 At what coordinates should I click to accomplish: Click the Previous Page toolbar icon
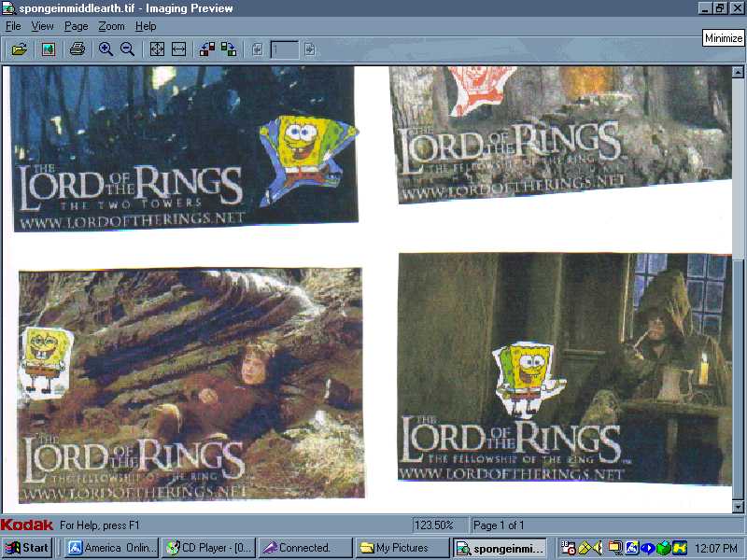click(258, 49)
